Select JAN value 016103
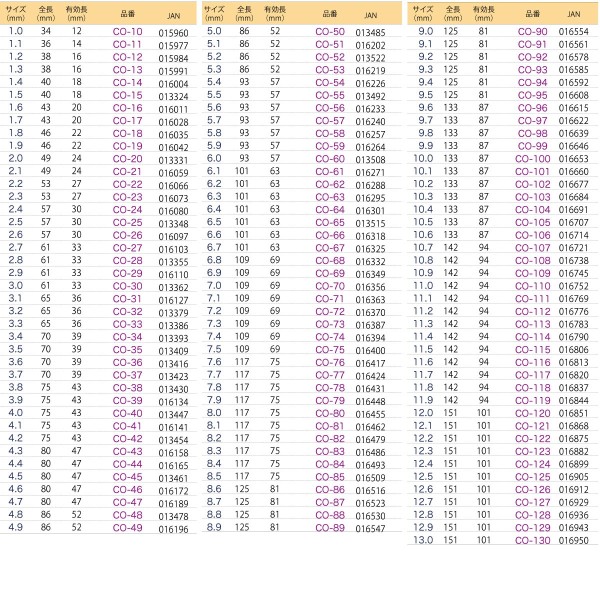 click(173, 249)
